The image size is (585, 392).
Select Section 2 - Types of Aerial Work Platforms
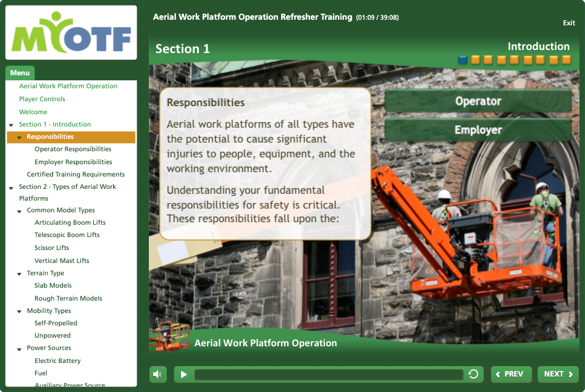tap(67, 192)
